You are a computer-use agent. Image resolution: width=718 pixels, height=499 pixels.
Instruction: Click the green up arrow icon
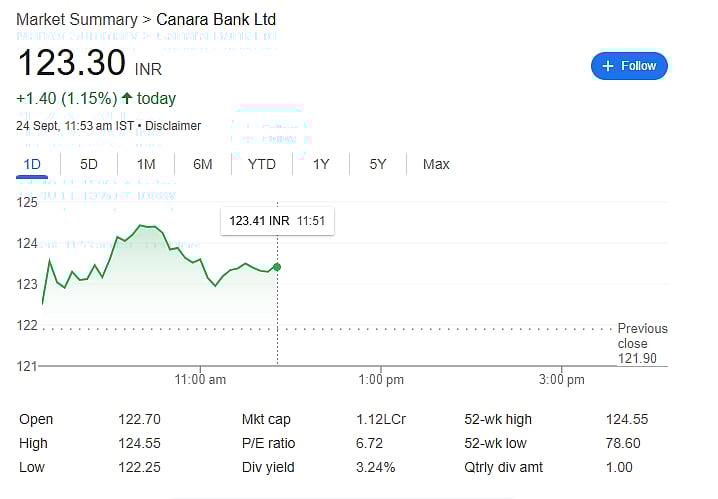pyautogui.click(x=127, y=98)
